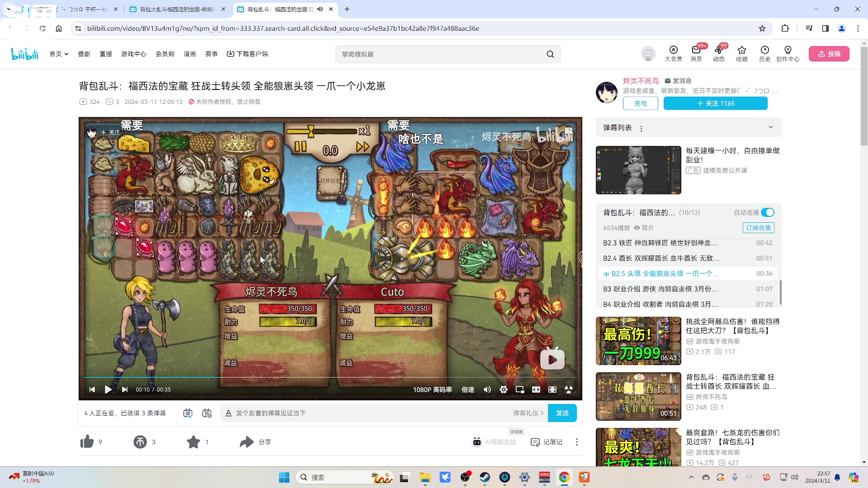Image resolution: width=868 pixels, height=488 pixels.
Task: Open 弹幕列表 three-dot menu
Action: tap(641, 129)
